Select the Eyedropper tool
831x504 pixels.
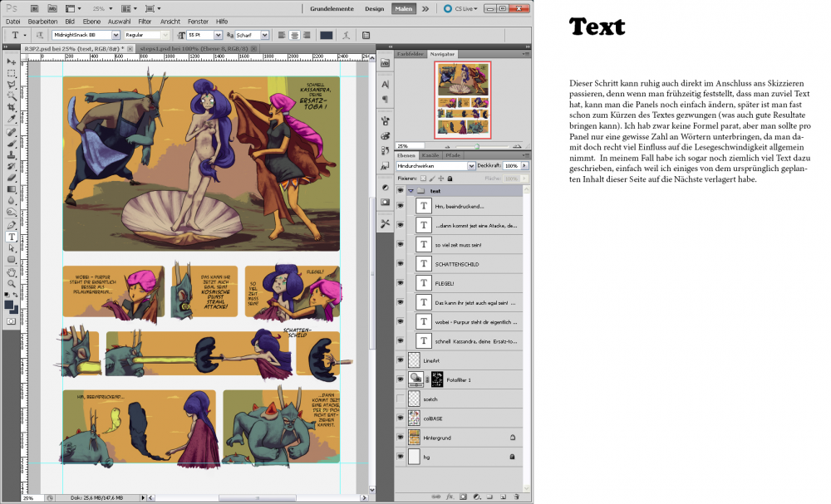11,118
